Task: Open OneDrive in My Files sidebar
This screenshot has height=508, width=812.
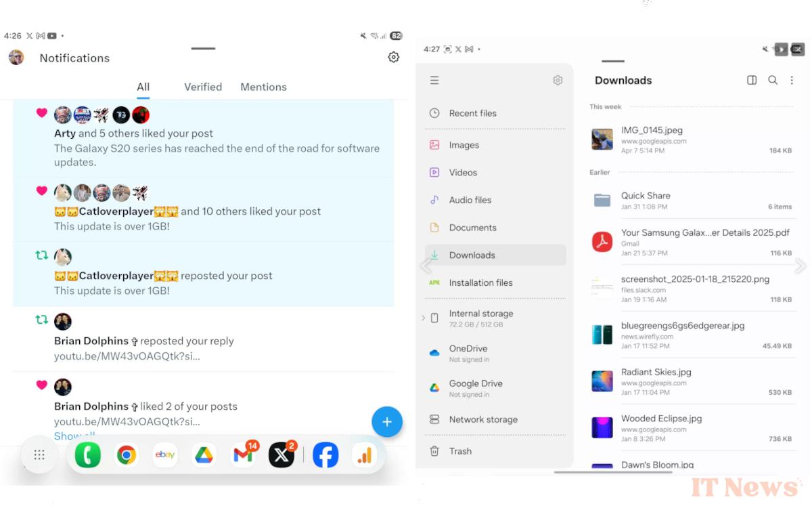Action: [495, 353]
